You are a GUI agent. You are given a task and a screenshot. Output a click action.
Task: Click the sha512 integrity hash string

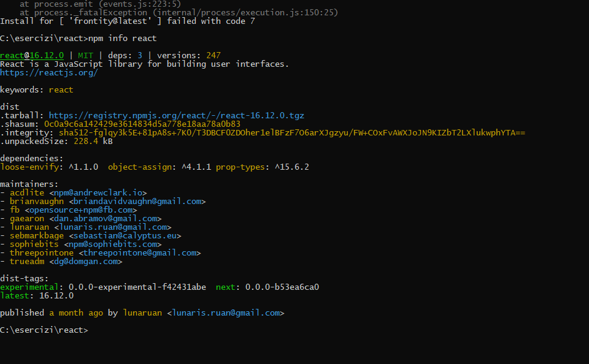[x=292, y=132]
